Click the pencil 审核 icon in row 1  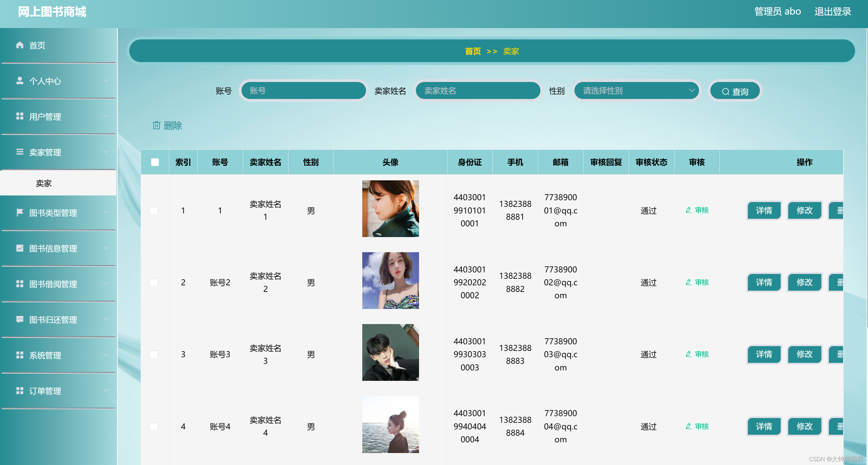click(x=689, y=210)
